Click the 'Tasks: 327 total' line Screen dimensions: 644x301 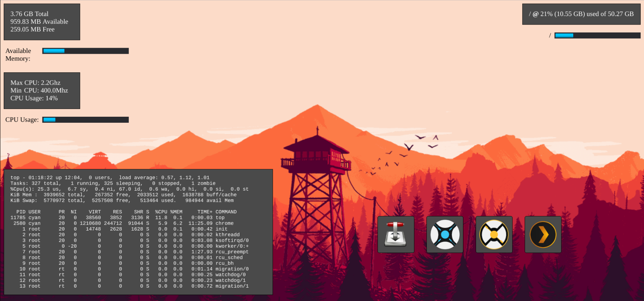click(x=113, y=183)
